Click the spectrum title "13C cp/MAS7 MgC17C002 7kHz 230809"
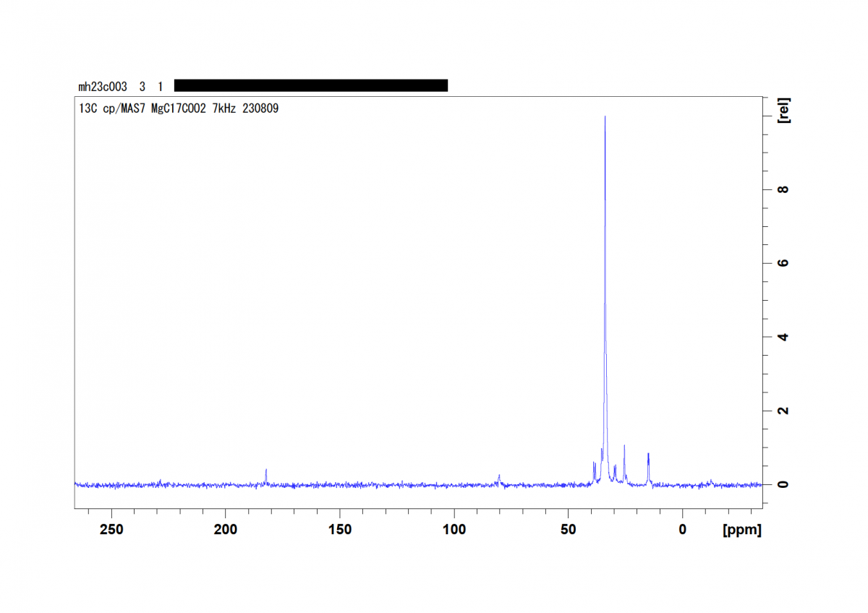 coord(179,109)
